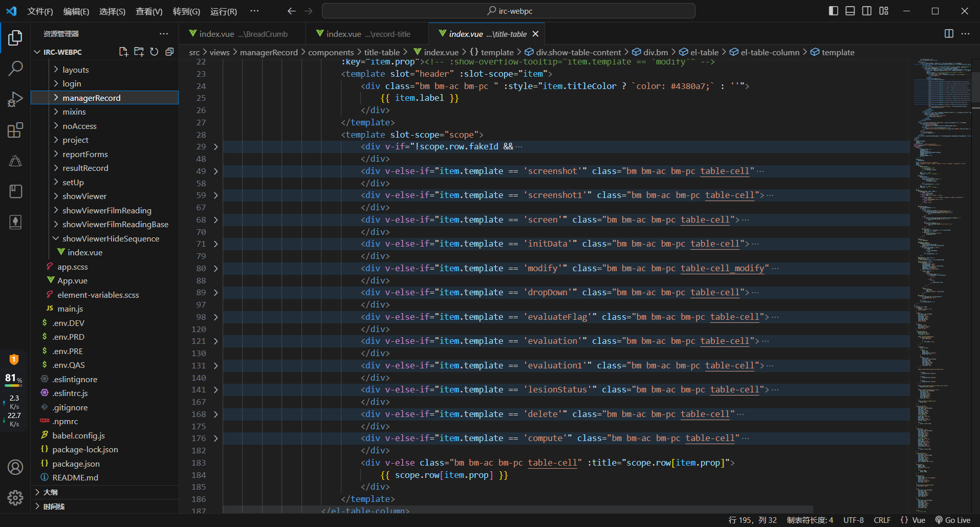980x527 pixels.
Task: Open the 文件(F) menu
Action: (40, 11)
